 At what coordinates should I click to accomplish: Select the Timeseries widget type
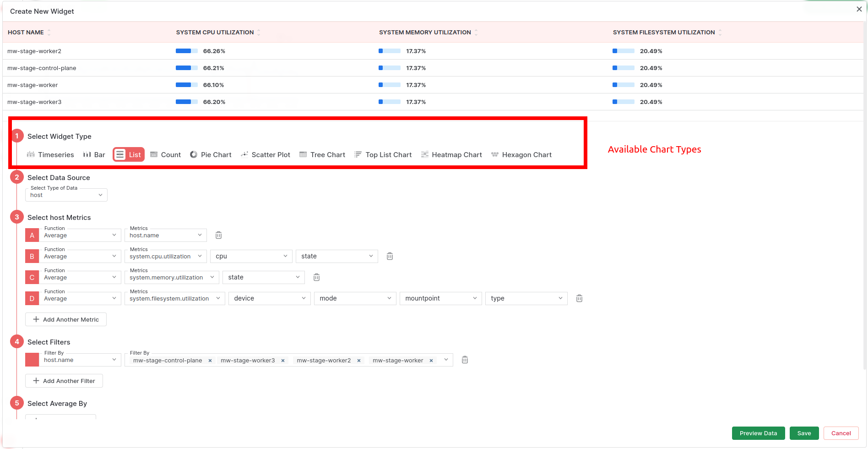(50, 155)
